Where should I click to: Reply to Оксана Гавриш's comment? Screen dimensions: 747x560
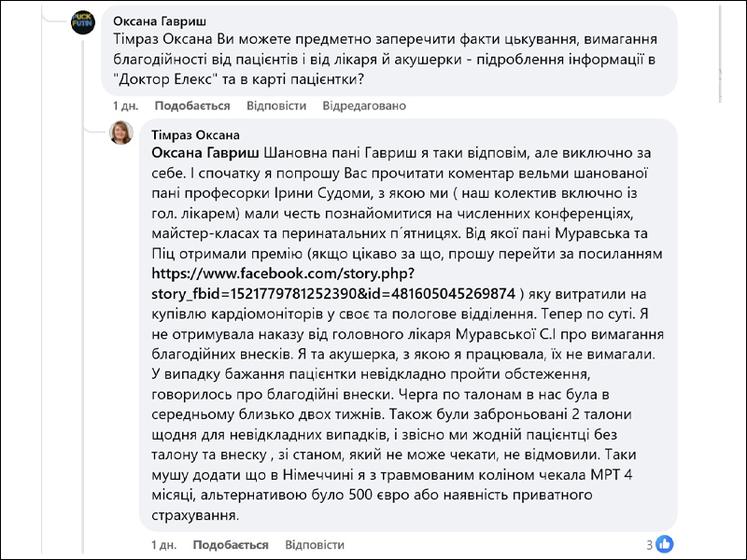click(x=275, y=105)
